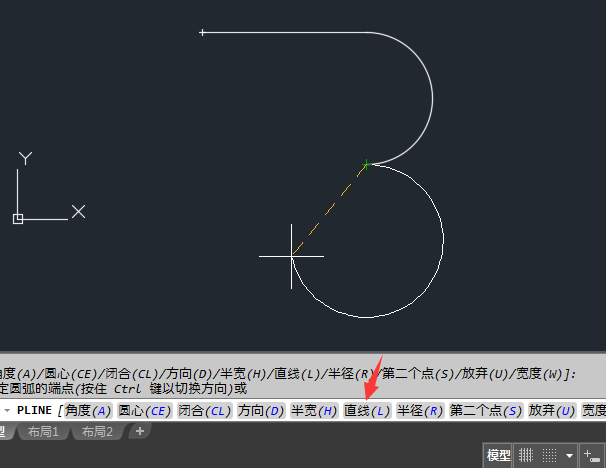Click the 模型 status bar button
The width and height of the screenshot is (606, 469).
coord(498,455)
